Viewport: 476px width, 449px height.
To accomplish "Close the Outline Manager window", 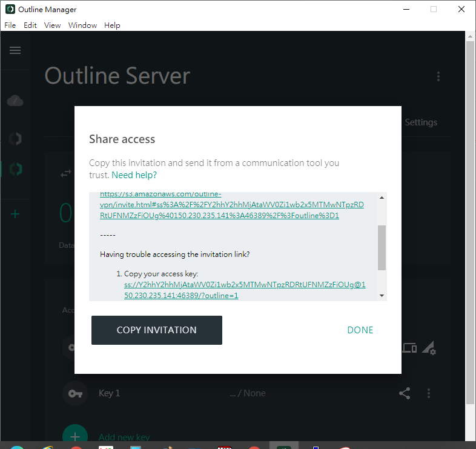I will pyautogui.click(x=461, y=10).
